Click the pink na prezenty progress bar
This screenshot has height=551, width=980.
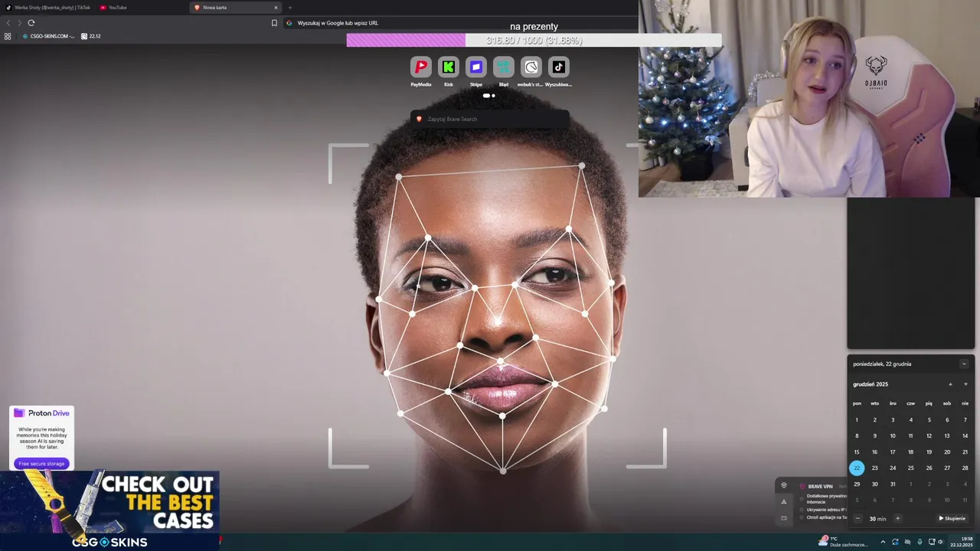534,40
